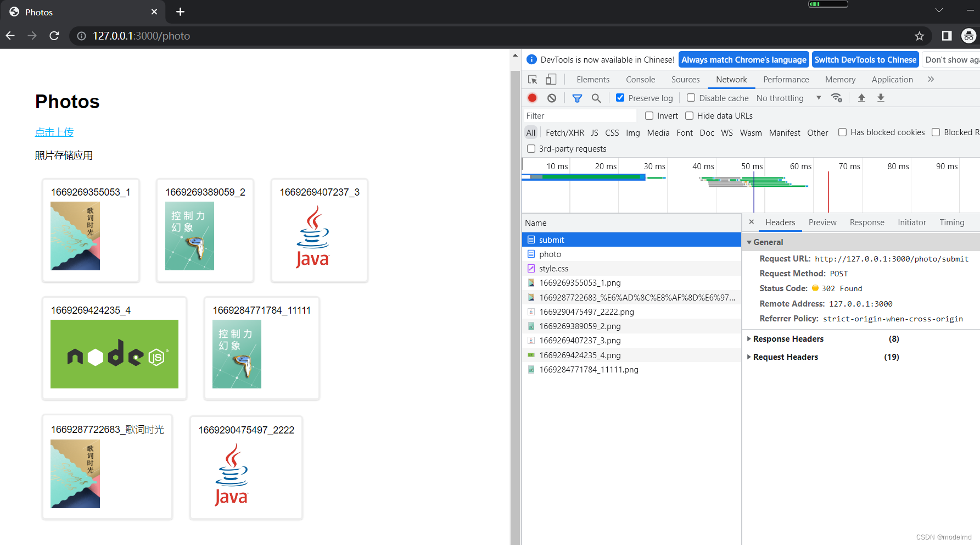Enable Blocked Requests checkbox
Image resolution: width=980 pixels, height=545 pixels.
pos(936,132)
